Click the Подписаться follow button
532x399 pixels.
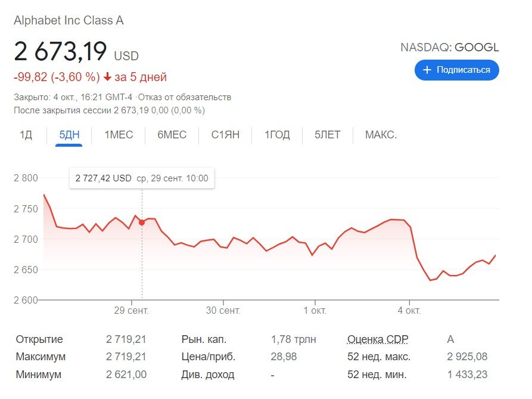[x=456, y=70]
